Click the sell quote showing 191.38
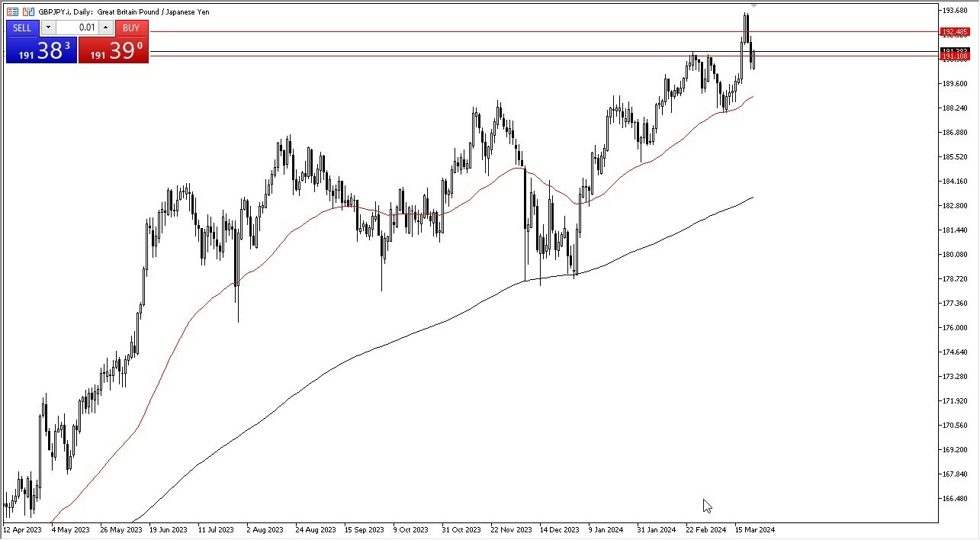The image size is (980, 540). click(x=41, y=52)
